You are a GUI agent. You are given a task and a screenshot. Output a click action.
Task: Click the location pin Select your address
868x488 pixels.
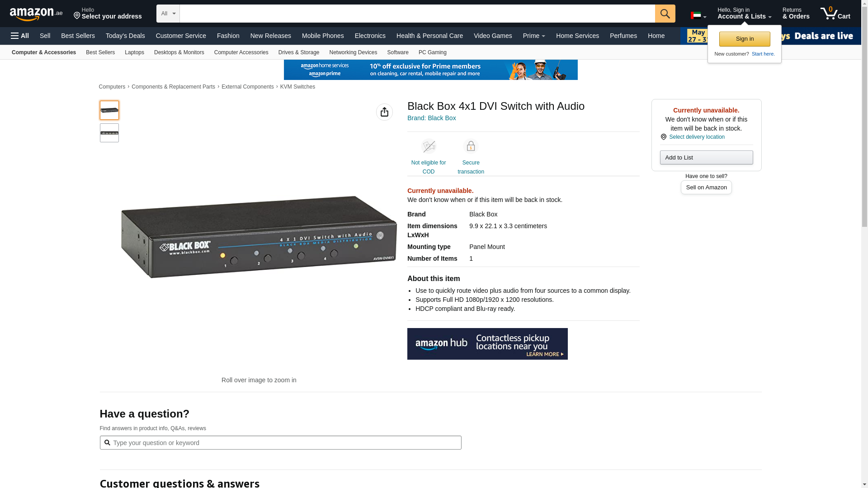point(108,14)
